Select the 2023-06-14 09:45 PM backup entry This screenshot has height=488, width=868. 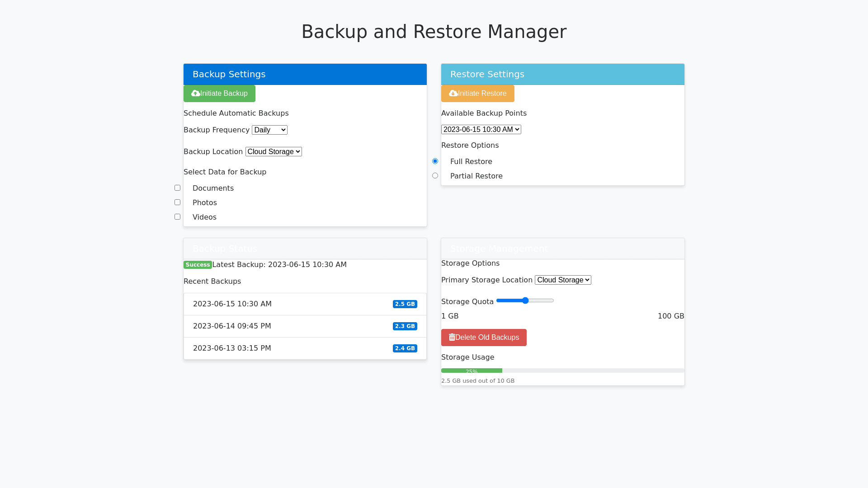coord(232,326)
